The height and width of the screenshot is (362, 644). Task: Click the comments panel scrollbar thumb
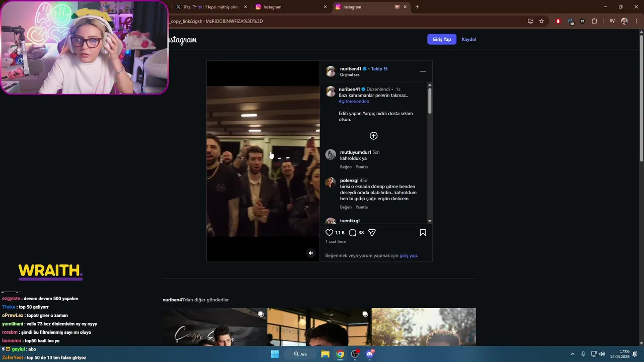tap(430, 101)
